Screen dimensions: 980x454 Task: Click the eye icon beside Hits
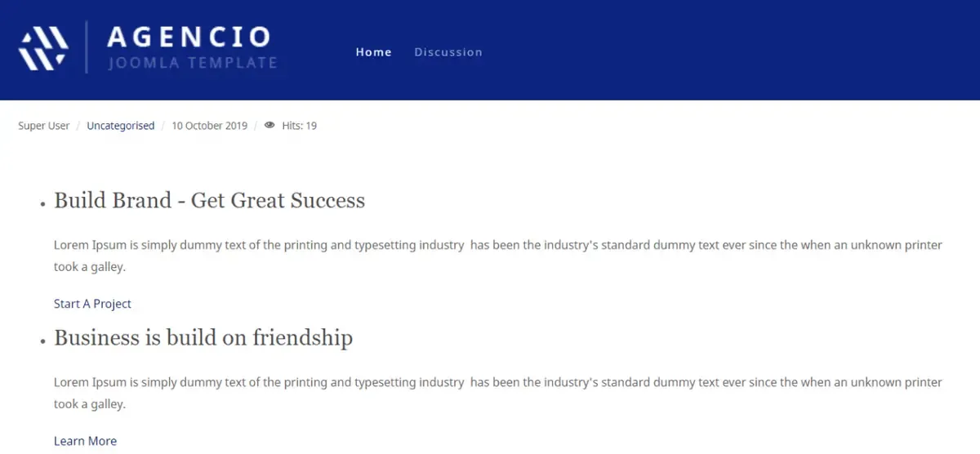(269, 126)
